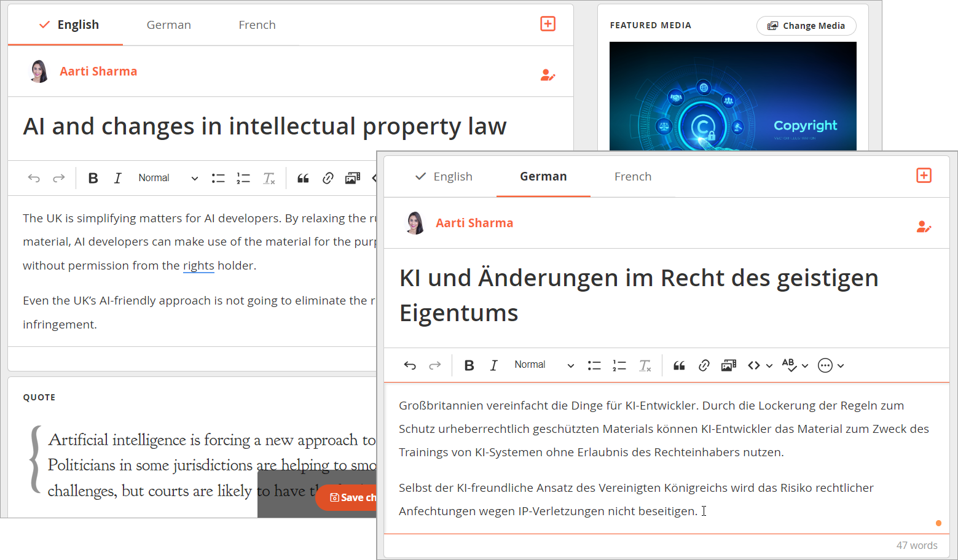The image size is (958, 560).
Task: Insert bulleted list in back window toolbar
Action: [x=218, y=178]
